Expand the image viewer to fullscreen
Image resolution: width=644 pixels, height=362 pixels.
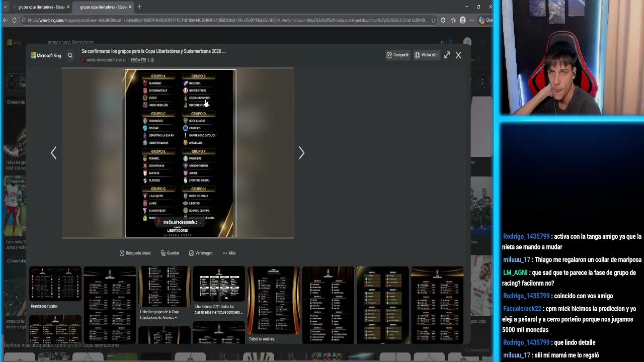click(x=447, y=55)
